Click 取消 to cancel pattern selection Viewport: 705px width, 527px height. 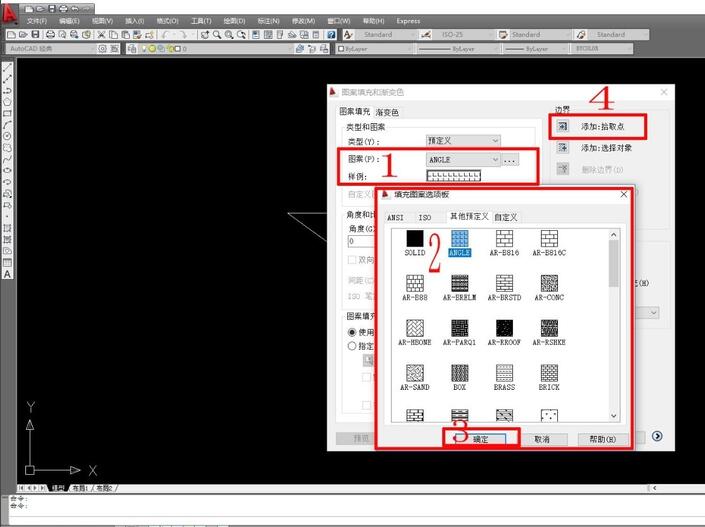point(542,439)
